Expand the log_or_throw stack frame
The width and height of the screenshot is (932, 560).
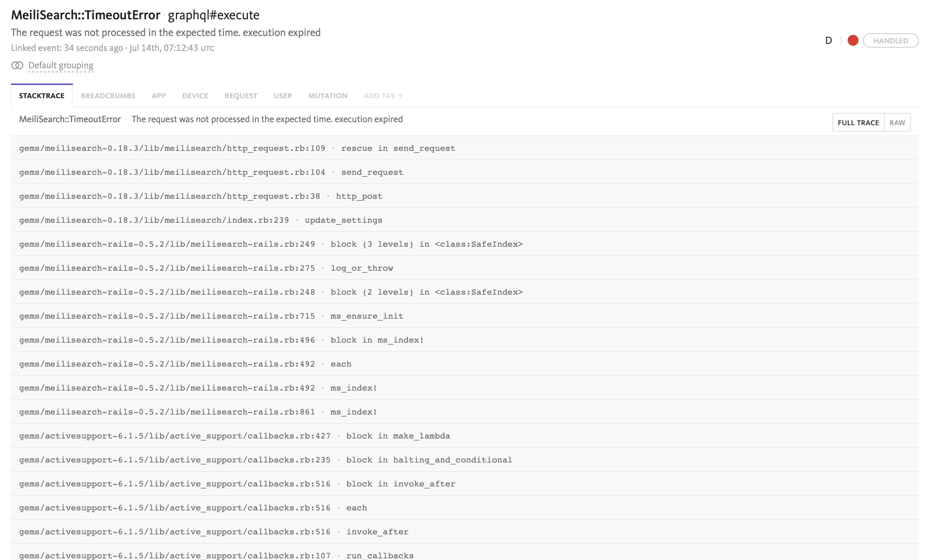click(206, 268)
